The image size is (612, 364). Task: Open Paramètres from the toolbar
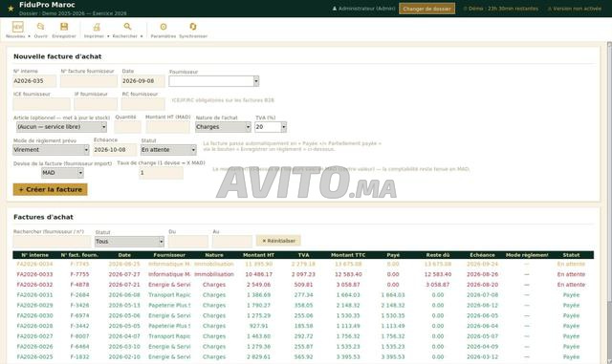point(164,27)
